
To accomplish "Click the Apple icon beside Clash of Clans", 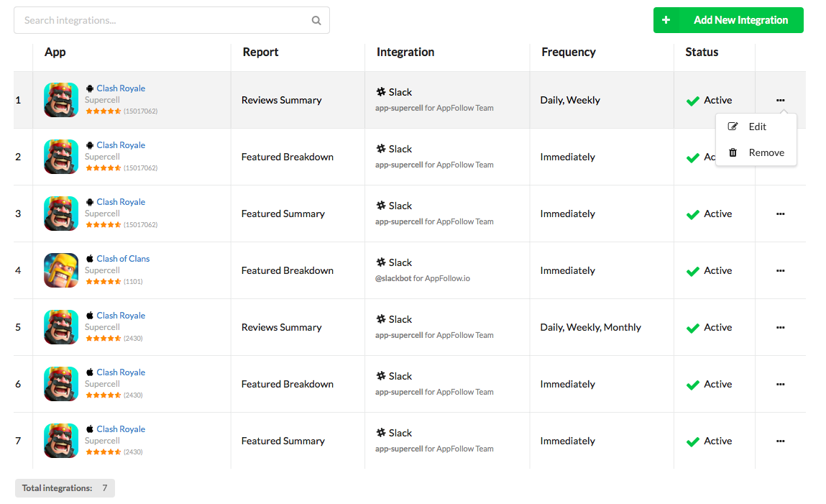I will 90,259.
